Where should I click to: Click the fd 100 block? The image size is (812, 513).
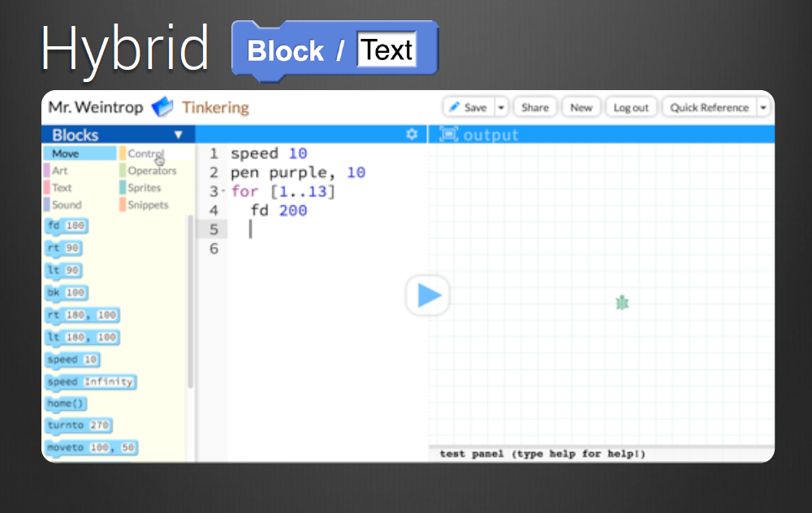67,226
